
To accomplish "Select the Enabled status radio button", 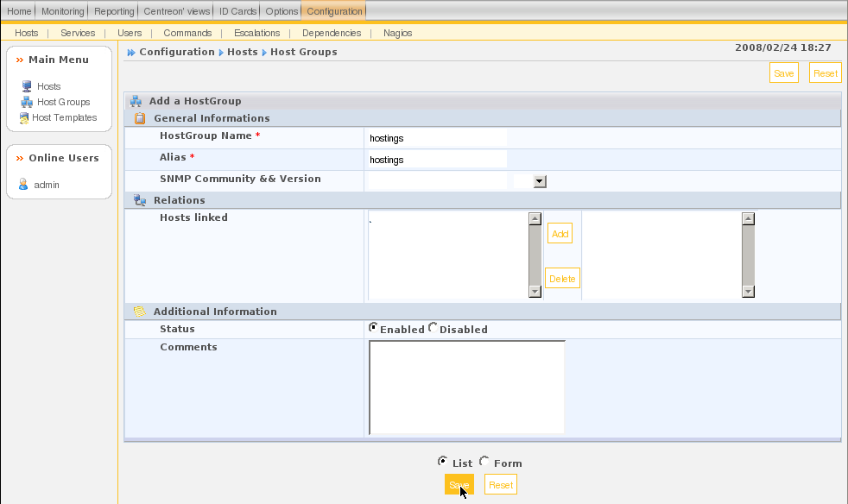I will (373, 327).
